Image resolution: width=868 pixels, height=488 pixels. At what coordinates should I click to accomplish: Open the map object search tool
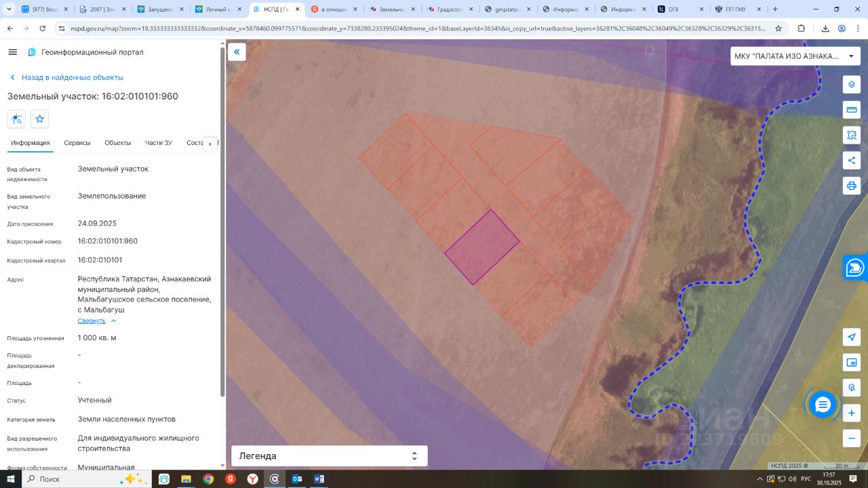[x=852, y=388]
